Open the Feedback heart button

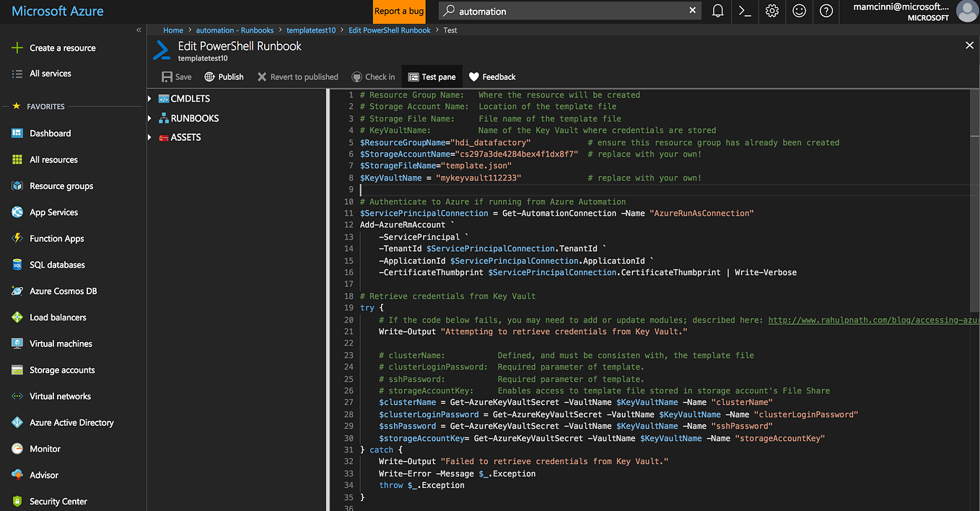(x=492, y=77)
